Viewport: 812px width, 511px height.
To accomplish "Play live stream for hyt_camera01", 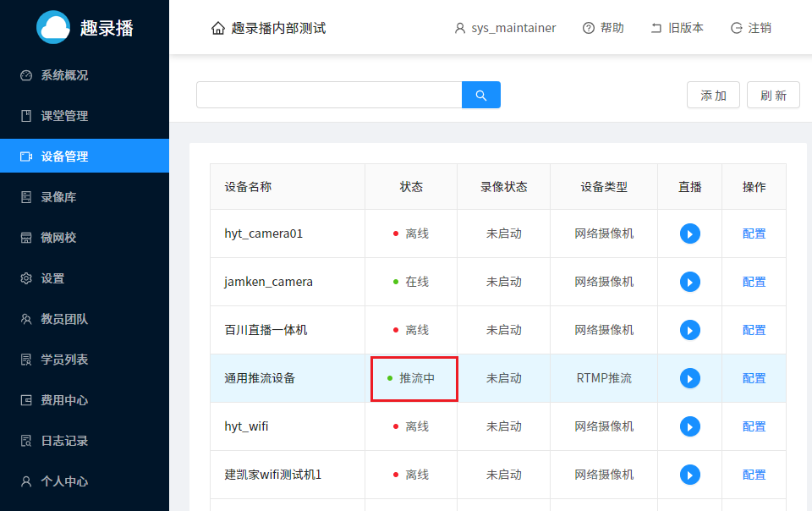I will [x=690, y=234].
